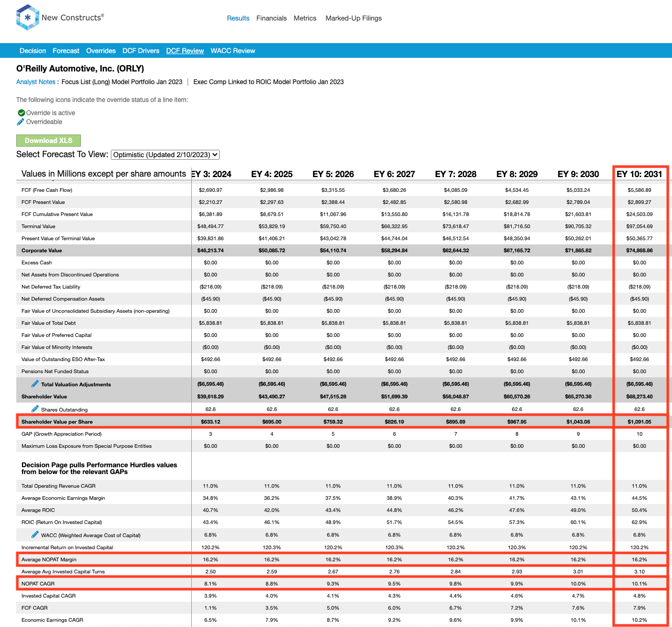Open the Financials top menu
The width and height of the screenshot is (672, 627).
point(272,18)
